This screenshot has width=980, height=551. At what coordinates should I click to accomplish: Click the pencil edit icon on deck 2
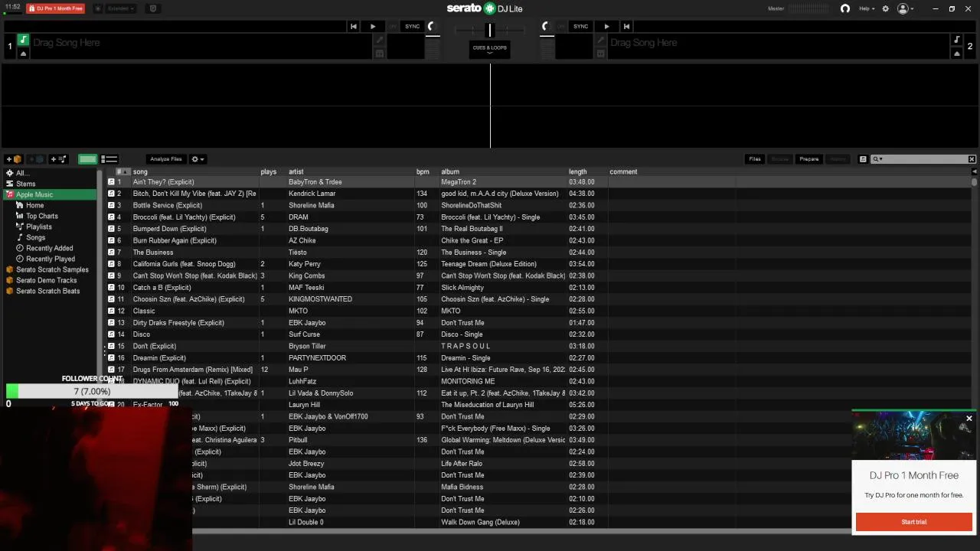point(600,40)
